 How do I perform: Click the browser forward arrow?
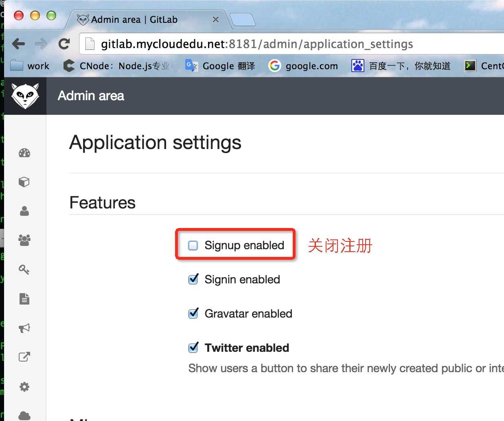pyautogui.click(x=41, y=44)
